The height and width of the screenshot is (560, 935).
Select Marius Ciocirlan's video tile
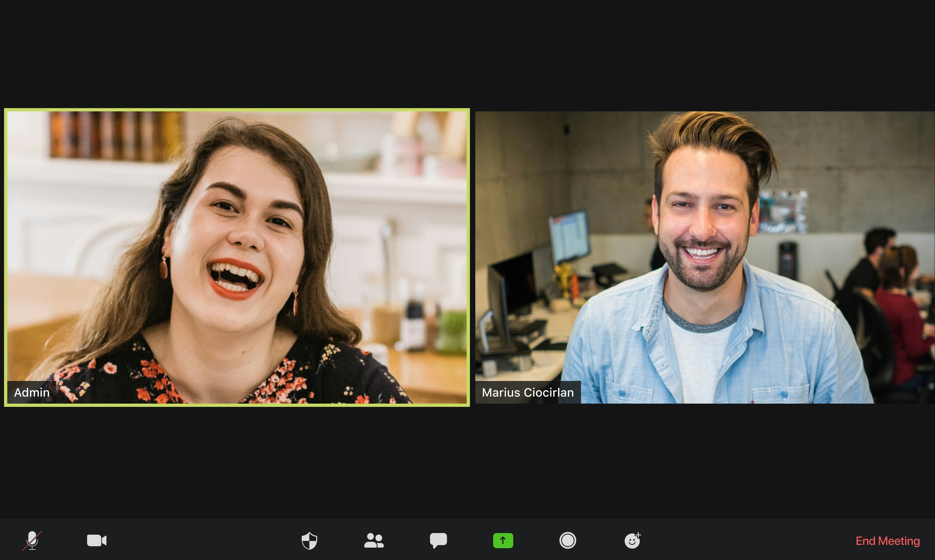[x=705, y=257]
